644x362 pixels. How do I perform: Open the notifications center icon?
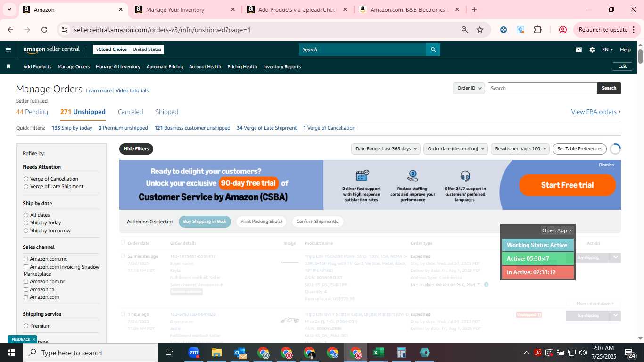(630, 353)
